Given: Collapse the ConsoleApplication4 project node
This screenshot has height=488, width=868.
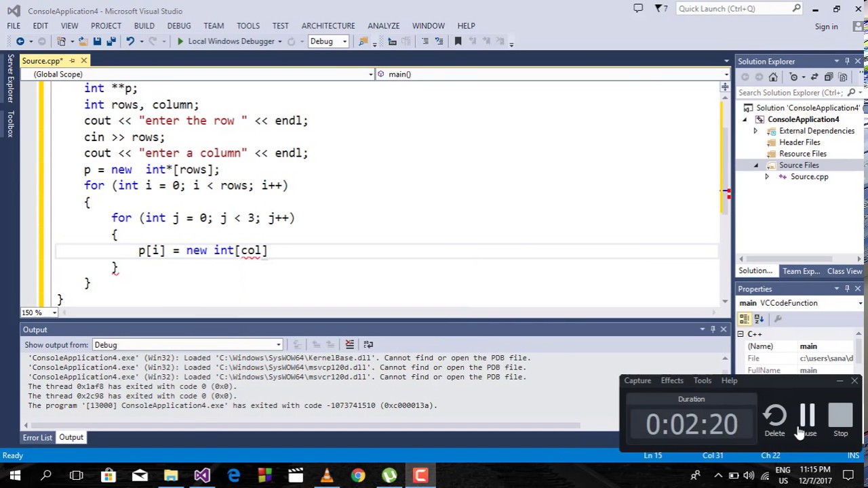Looking at the screenshot, I should click(745, 119).
